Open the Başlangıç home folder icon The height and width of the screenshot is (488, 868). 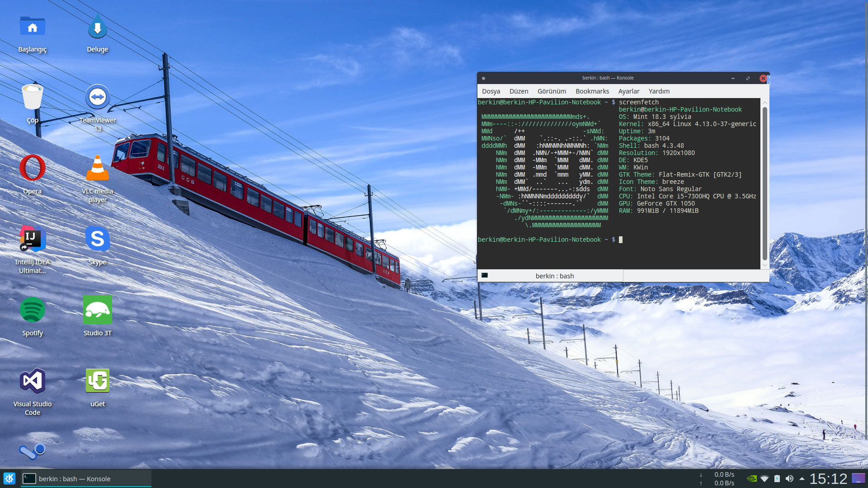click(33, 27)
